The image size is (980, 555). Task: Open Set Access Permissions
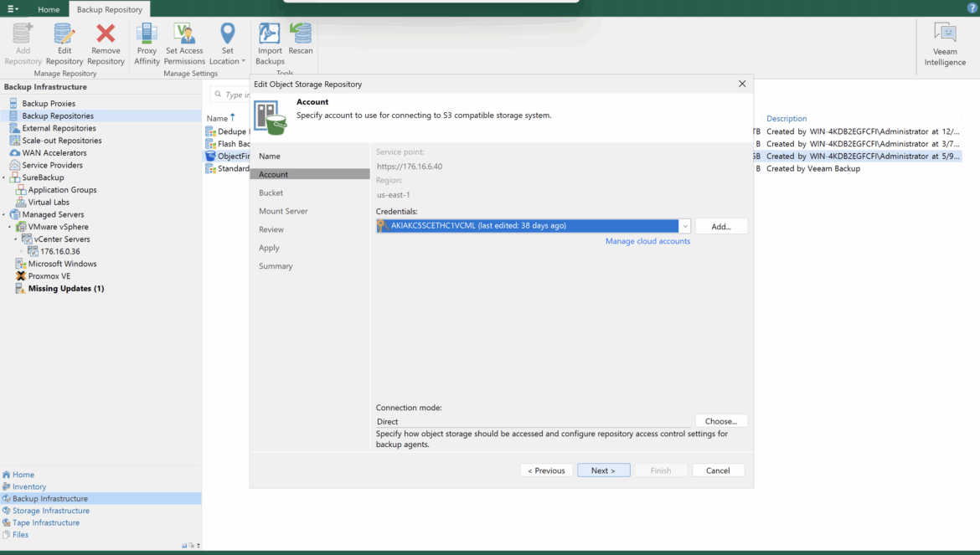pos(184,44)
